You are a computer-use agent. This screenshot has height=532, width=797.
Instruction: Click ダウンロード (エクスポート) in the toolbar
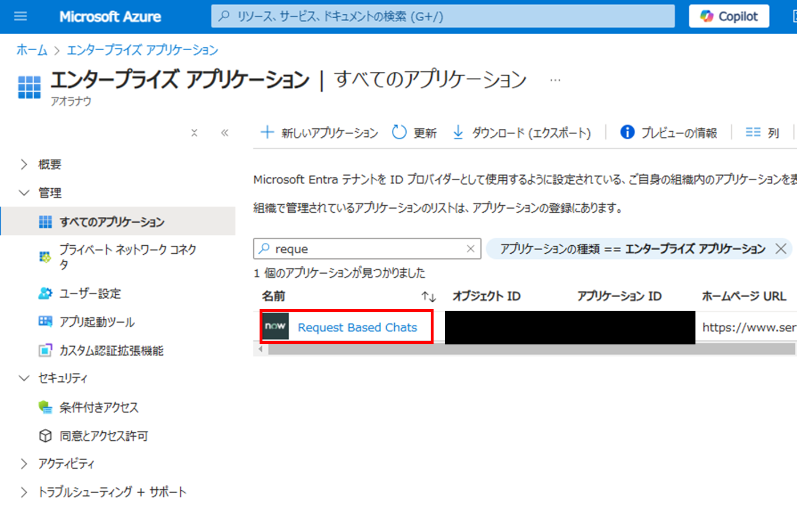[521, 133]
